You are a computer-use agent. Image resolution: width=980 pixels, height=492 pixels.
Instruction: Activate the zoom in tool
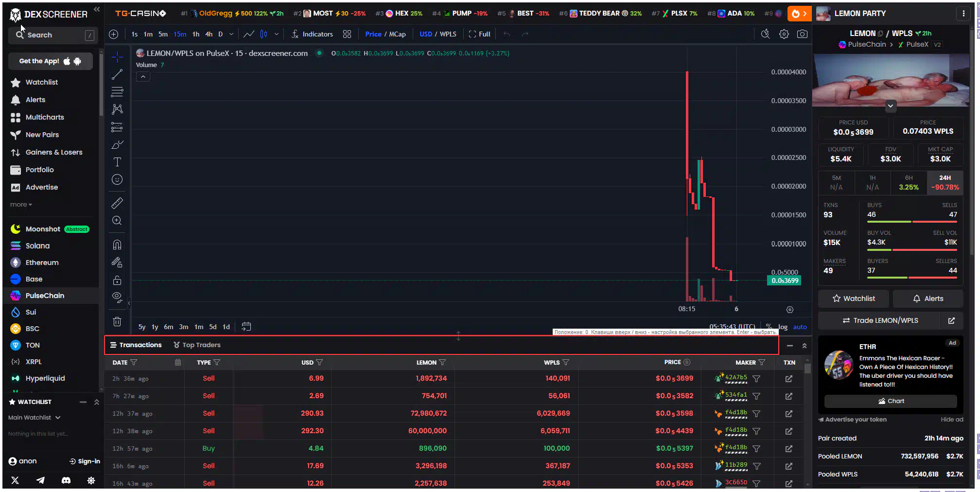point(117,220)
